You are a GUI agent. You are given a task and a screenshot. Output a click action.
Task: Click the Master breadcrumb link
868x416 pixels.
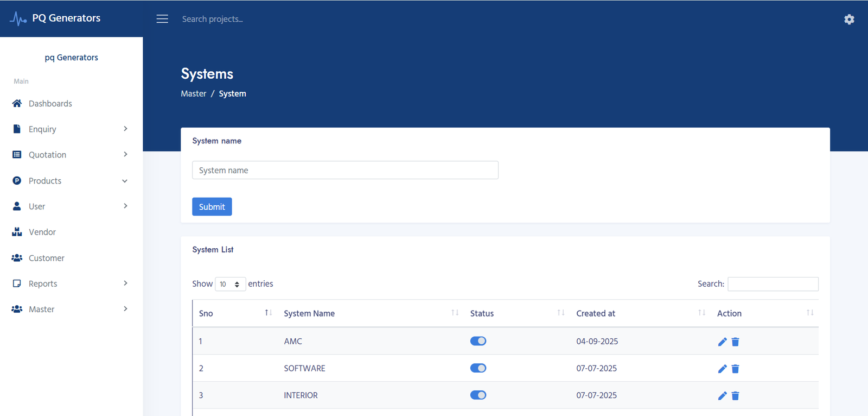pyautogui.click(x=193, y=94)
